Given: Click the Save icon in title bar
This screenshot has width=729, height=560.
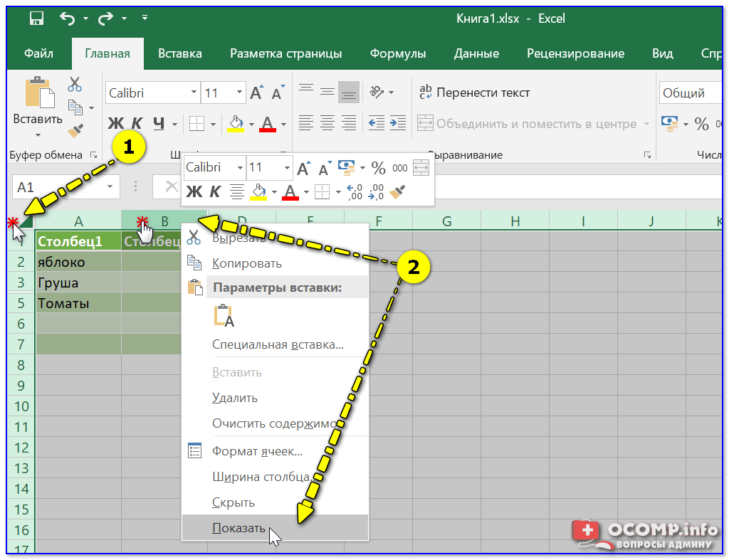Looking at the screenshot, I should [x=36, y=19].
